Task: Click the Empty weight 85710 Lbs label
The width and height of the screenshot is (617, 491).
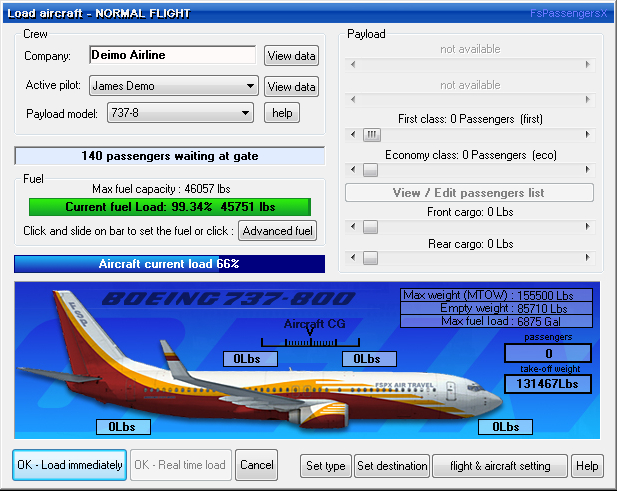Action: click(x=497, y=308)
